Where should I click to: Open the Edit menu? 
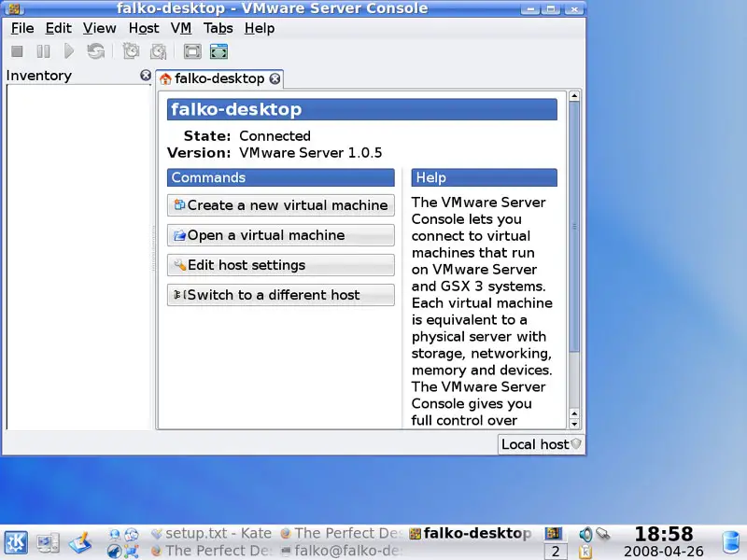click(58, 28)
